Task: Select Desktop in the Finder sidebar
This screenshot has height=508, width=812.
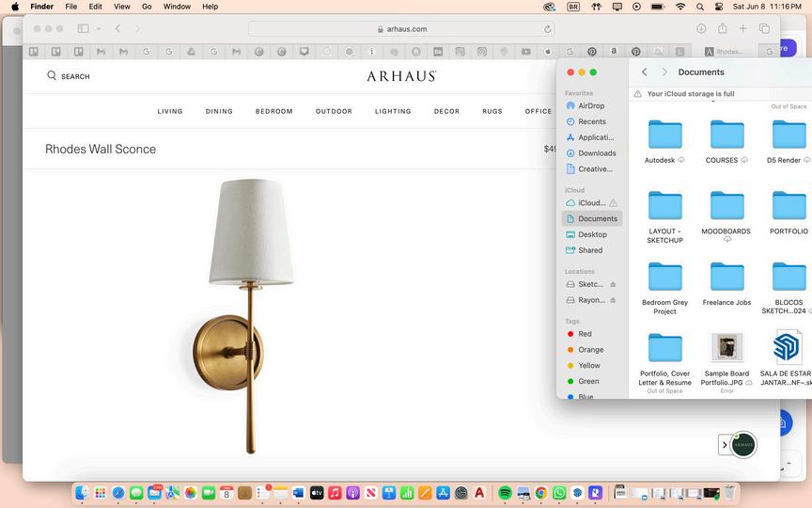Action: click(x=591, y=234)
